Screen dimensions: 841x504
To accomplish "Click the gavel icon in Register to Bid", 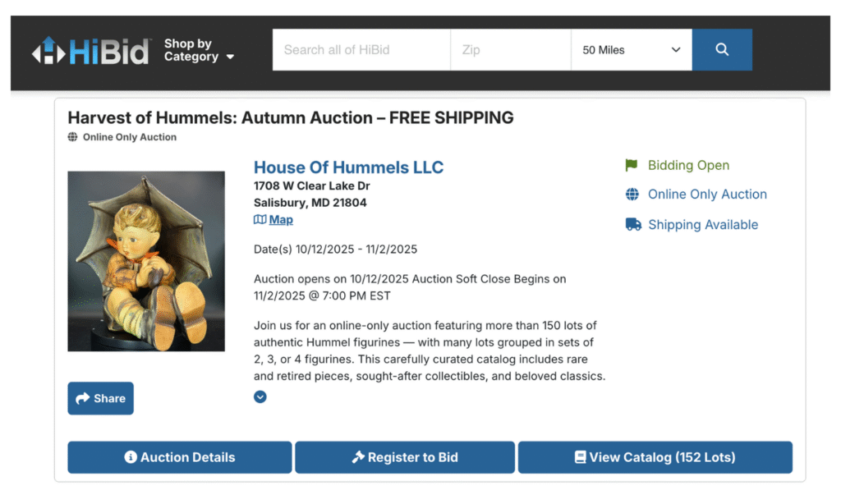I will point(357,457).
